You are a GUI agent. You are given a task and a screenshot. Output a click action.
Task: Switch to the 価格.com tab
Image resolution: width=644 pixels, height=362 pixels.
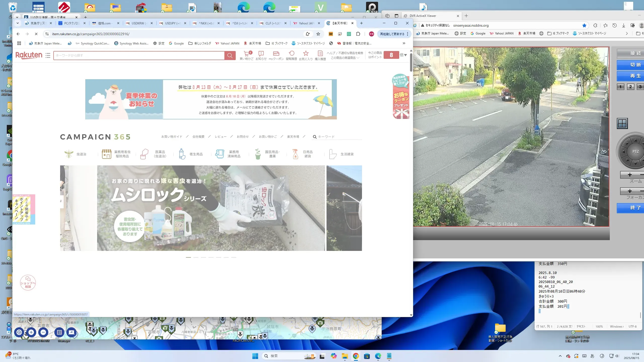(104, 23)
